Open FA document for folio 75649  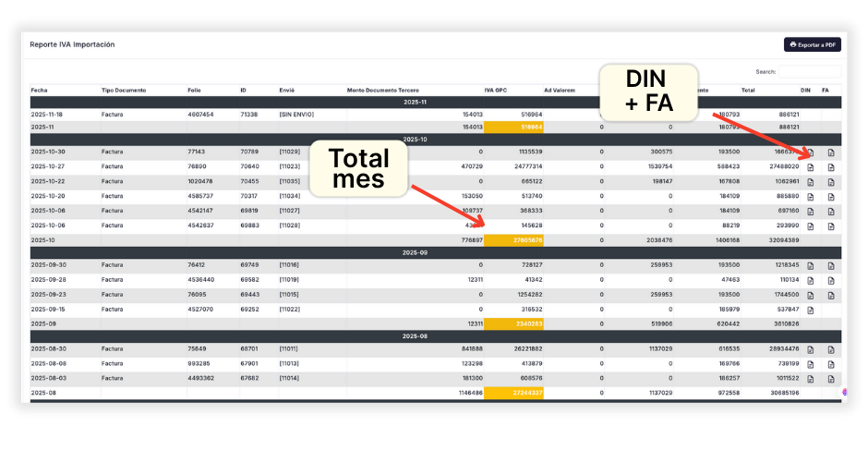point(830,350)
